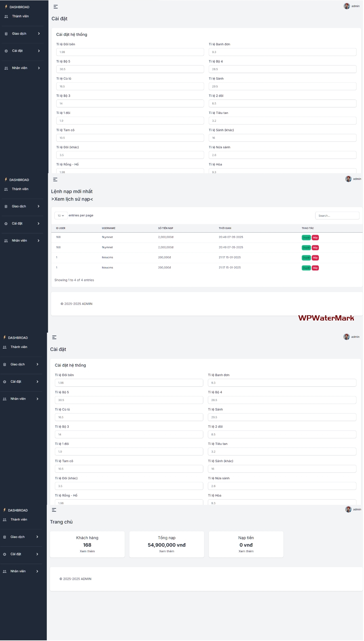
Task: Cancel last deposit row with Hủy button
Action: [315, 268]
